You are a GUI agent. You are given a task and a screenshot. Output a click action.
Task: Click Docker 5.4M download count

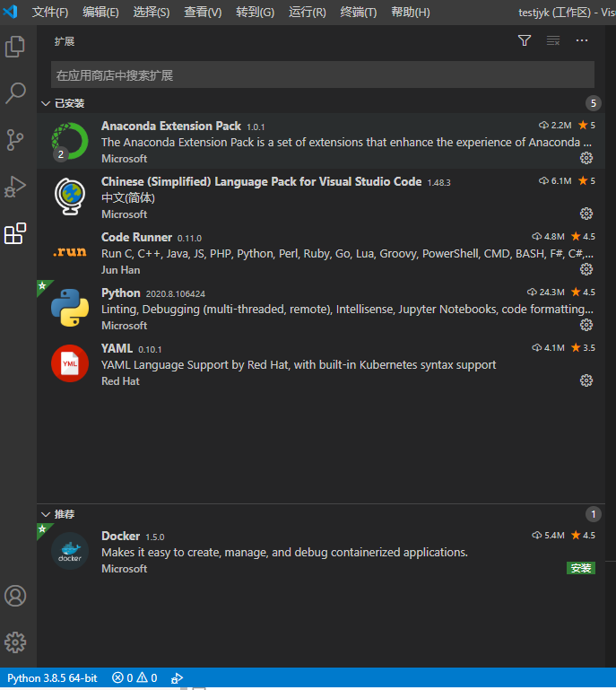click(x=548, y=535)
